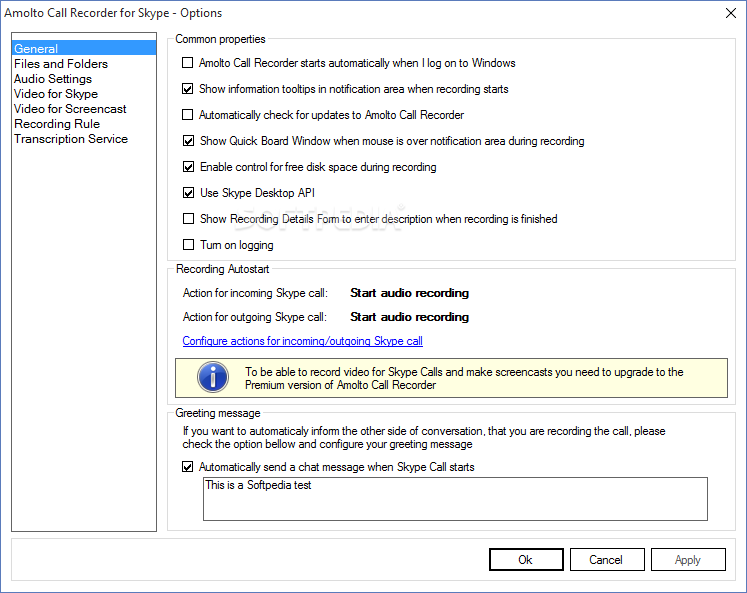Open Audio Settings section
The image size is (747, 593).
tap(53, 79)
